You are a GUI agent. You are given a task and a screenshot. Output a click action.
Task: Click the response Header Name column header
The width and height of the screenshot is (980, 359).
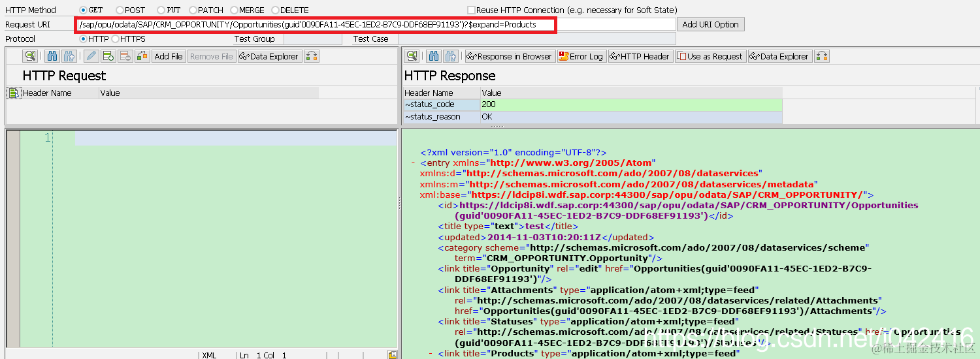441,93
